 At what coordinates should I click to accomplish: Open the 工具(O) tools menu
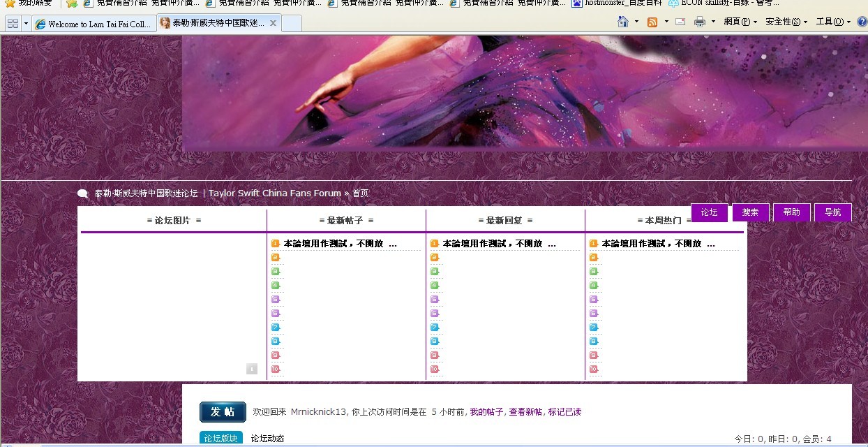coord(833,22)
